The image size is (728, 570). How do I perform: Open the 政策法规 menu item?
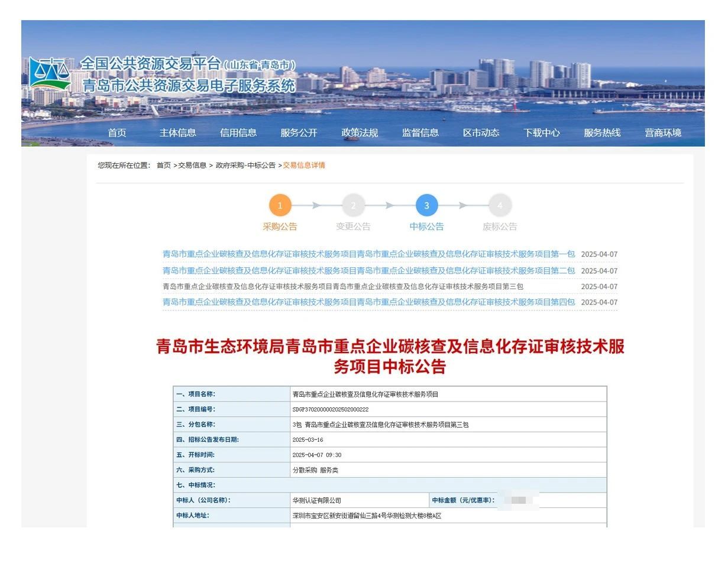pyautogui.click(x=360, y=133)
